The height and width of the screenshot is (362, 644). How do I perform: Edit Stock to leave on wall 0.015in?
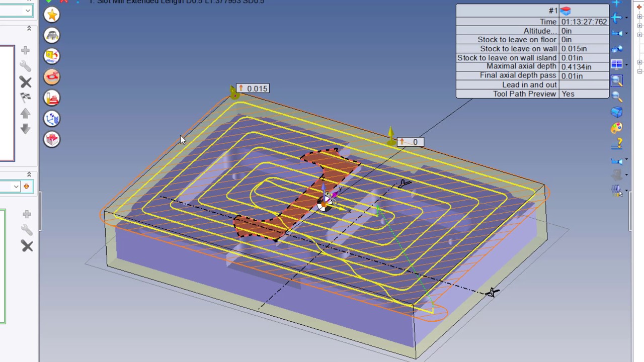(x=584, y=49)
